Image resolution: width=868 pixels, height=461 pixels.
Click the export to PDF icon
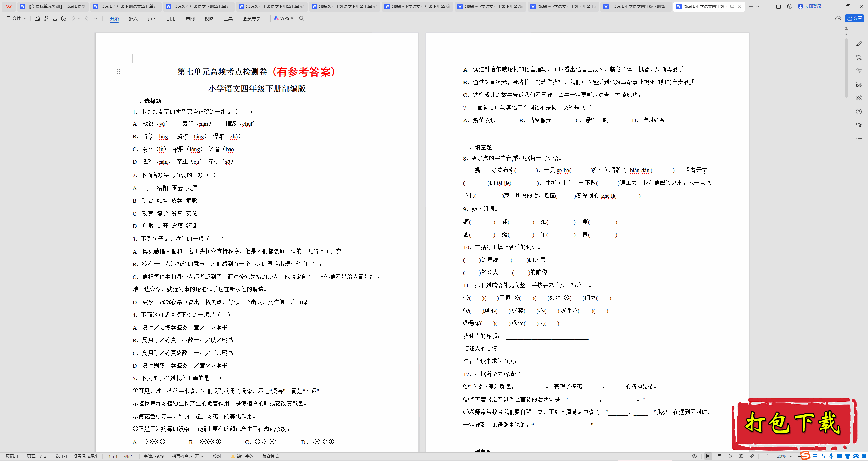[46, 18]
